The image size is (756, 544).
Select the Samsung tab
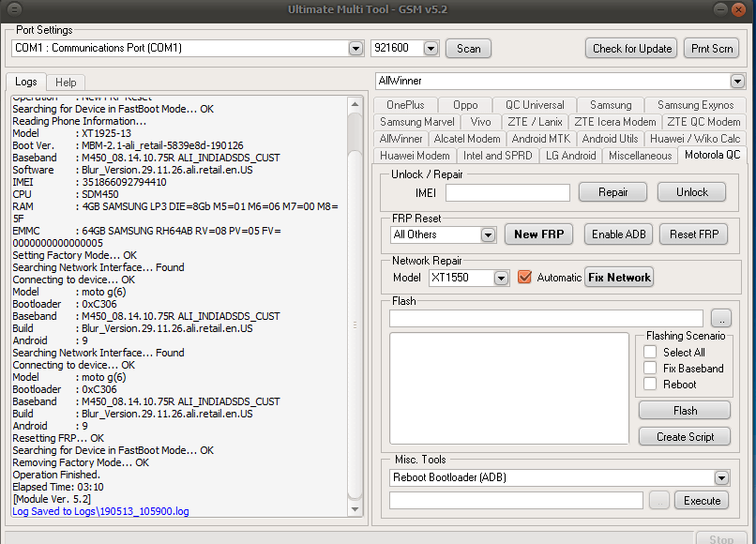[611, 105]
